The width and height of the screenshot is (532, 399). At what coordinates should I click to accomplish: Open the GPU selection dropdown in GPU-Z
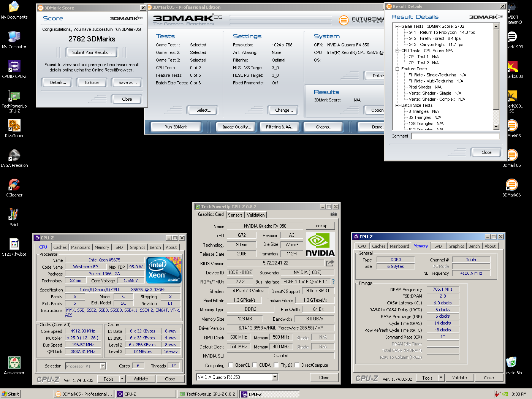[275, 377]
